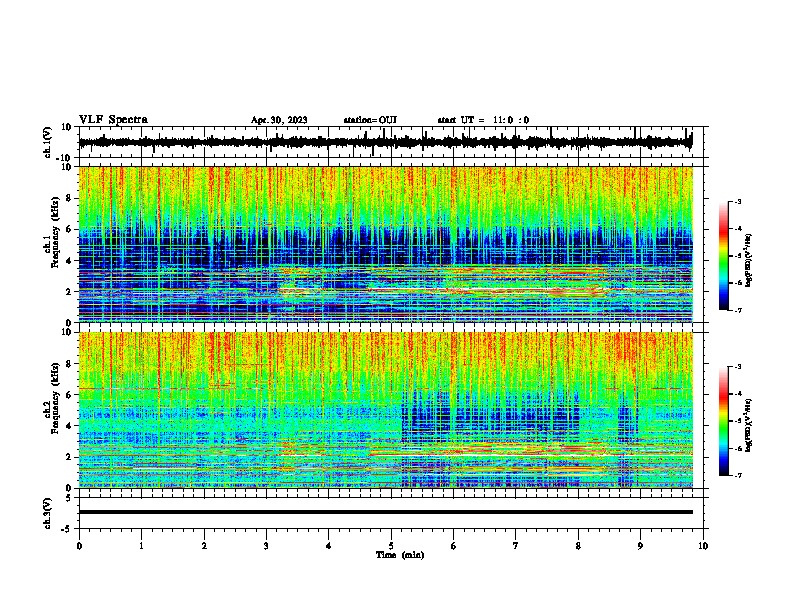Click the "-3" value on ch.1 colorbar
The image size is (792, 612).
pyautogui.click(x=737, y=201)
